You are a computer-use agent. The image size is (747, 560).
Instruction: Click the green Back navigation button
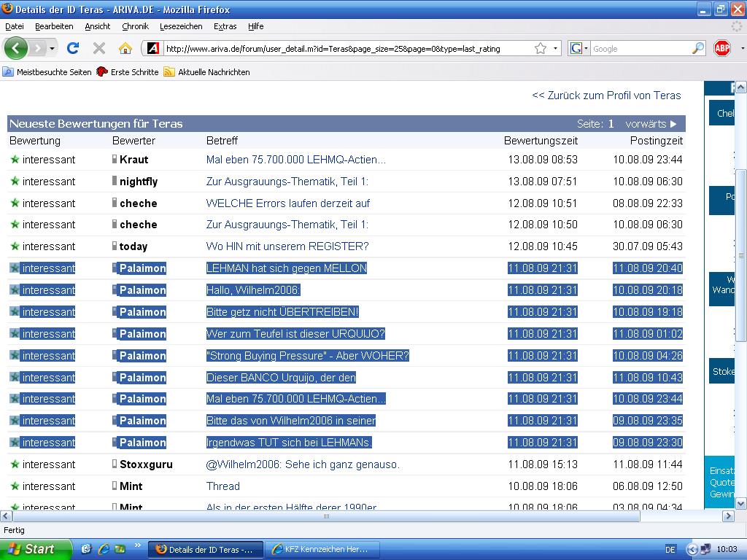(x=16, y=48)
